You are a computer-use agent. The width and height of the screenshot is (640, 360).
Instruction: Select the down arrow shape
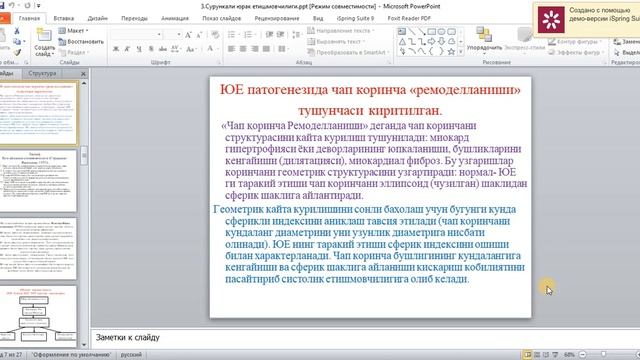pos(441,42)
